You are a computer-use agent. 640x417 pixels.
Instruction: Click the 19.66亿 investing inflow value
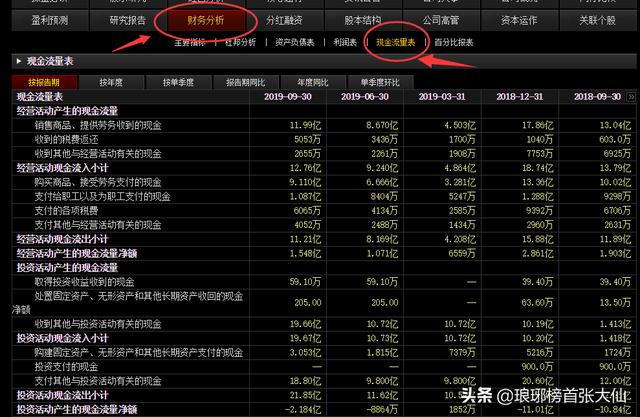coord(305,324)
